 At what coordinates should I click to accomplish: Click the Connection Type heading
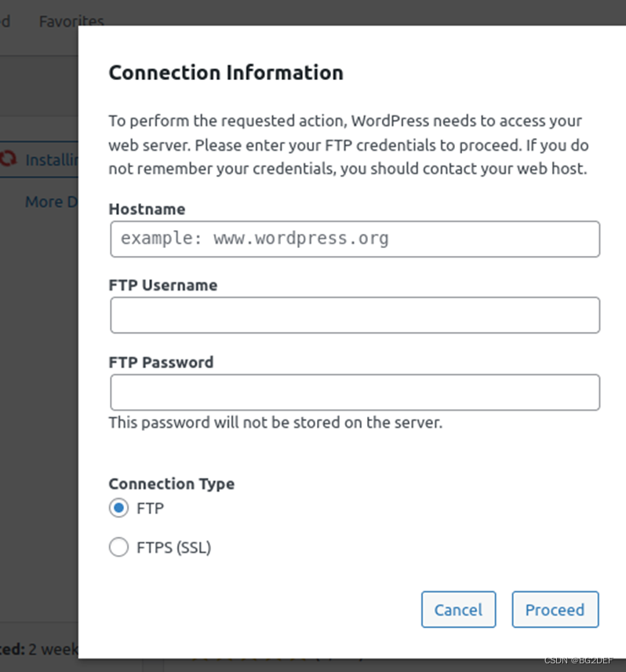click(171, 484)
